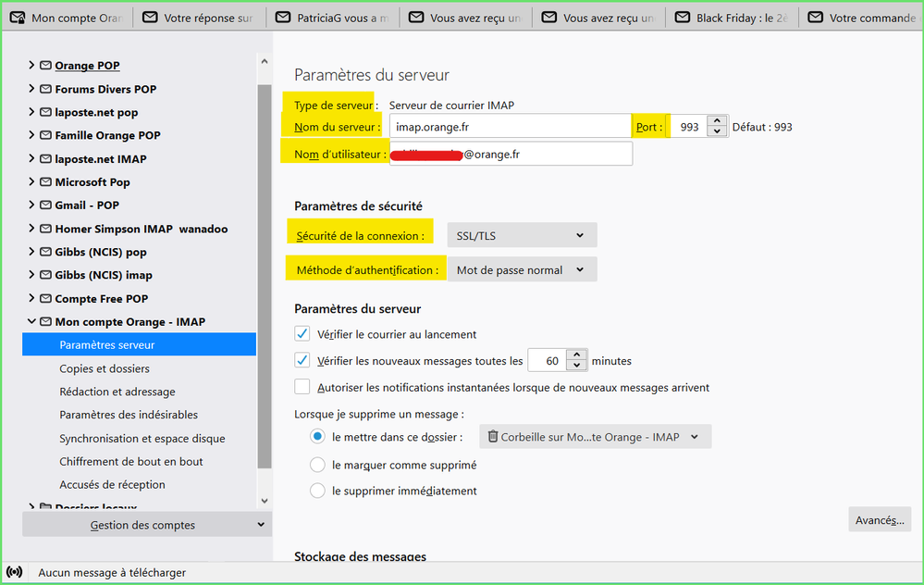The width and height of the screenshot is (924, 585).
Task: Open the Sécurité de la connexion dropdown
Action: click(522, 235)
